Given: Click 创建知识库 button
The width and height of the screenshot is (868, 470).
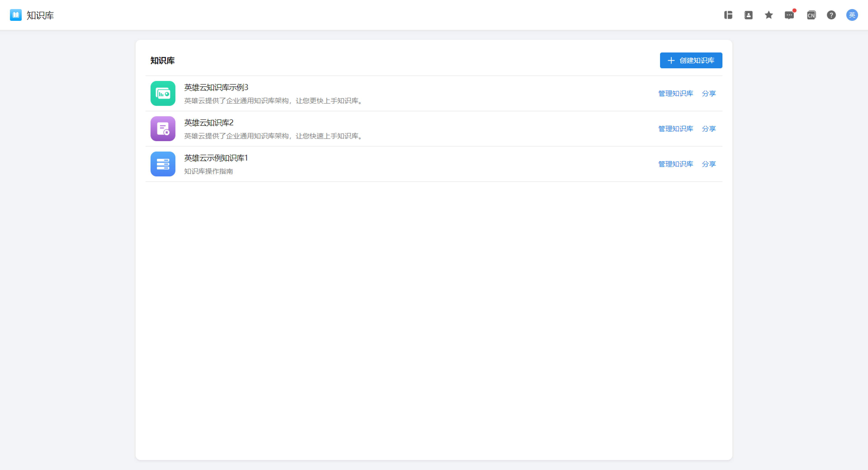Looking at the screenshot, I should pyautogui.click(x=691, y=60).
